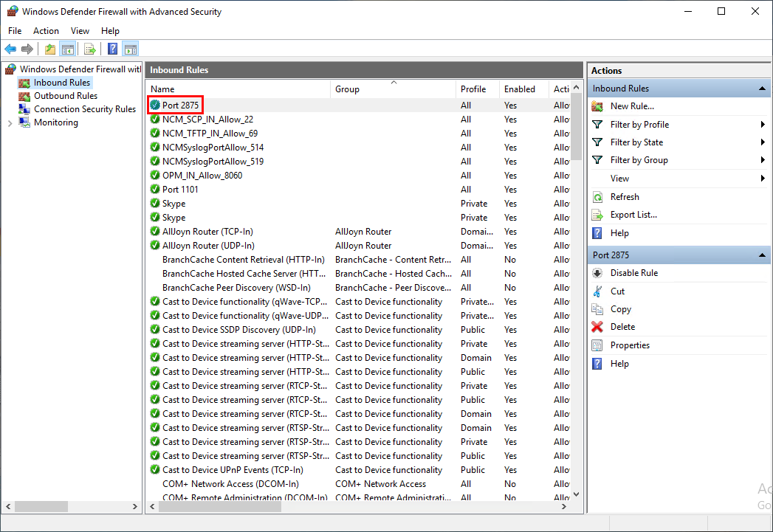Click the green check icon beside NCM_SCP_IN_Allow_22
The image size is (773, 532).
coord(155,120)
